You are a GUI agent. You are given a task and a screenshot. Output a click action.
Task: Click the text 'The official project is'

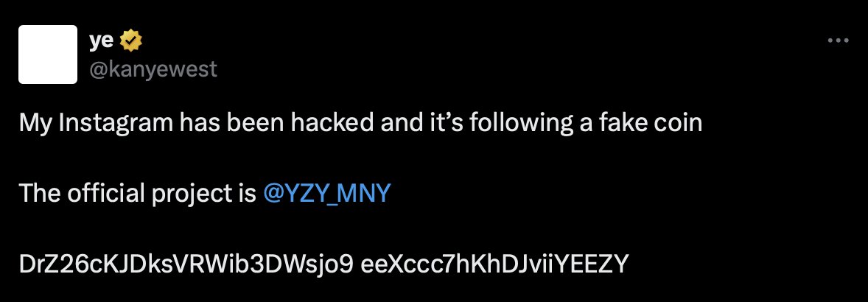coord(139,194)
